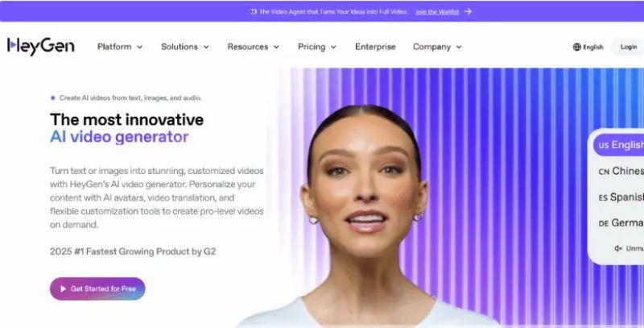Choose the German language option
644x328 pixels.
[621, 223]
